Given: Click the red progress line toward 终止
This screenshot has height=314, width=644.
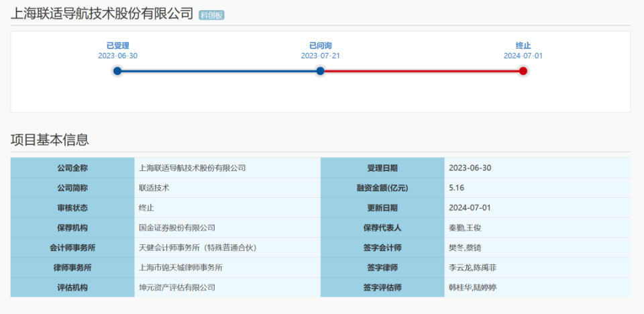Looking at the screenshot, I should coord(421,71).
